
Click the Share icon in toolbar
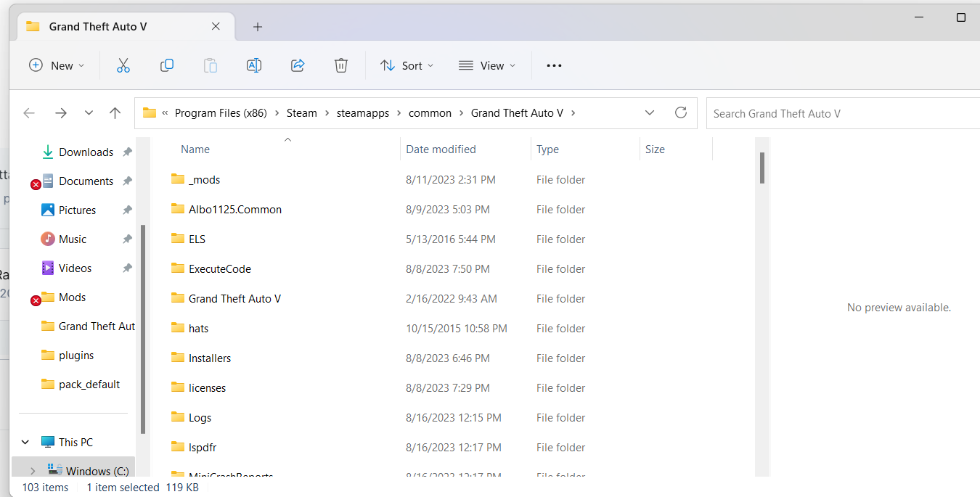(298, 65)
